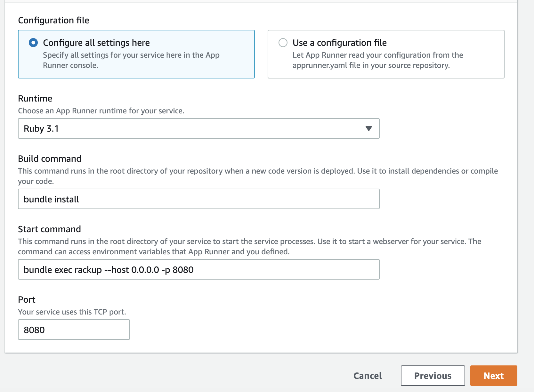Click the apprunner.yaml description text
The image size is (534, 392).
pyautogui.click(x=378, y=60)
